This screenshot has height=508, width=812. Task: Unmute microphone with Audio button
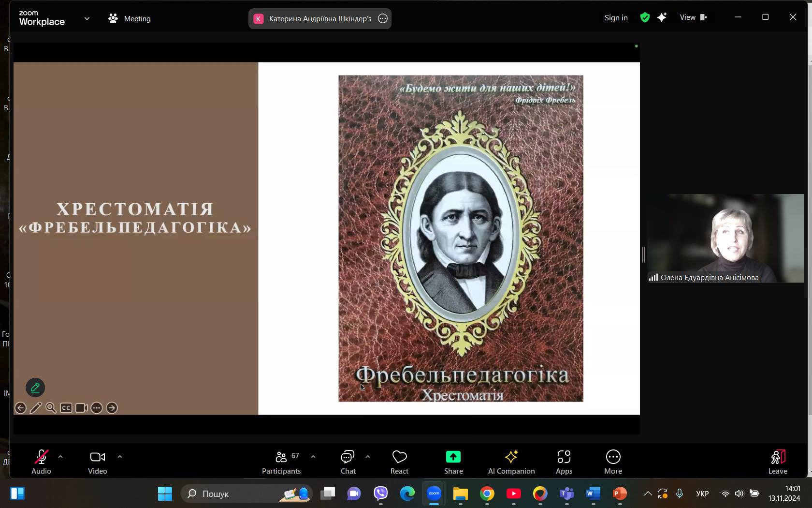click(41, 462)
